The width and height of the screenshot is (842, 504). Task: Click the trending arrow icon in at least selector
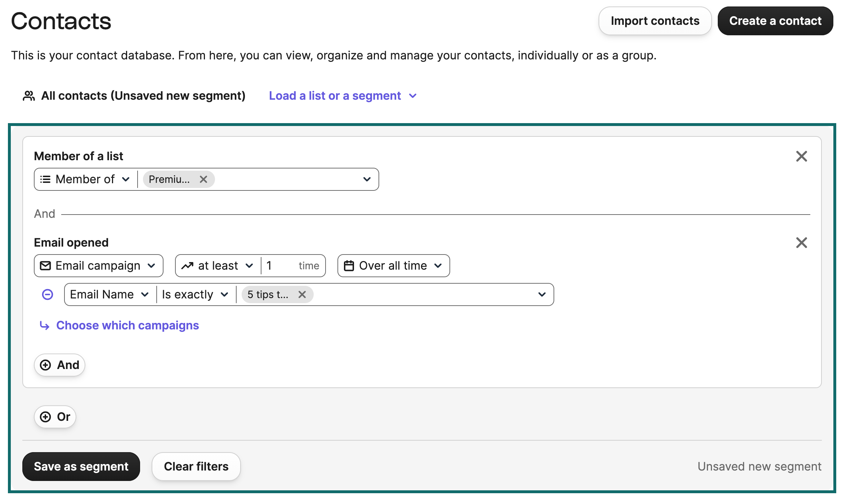(188, 266)
